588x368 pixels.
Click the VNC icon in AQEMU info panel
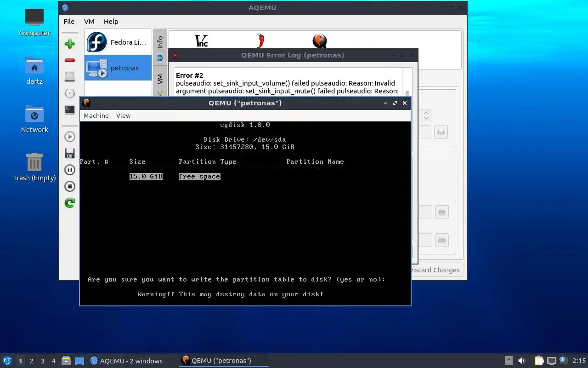pyautogui.click(x=201, y=41)
